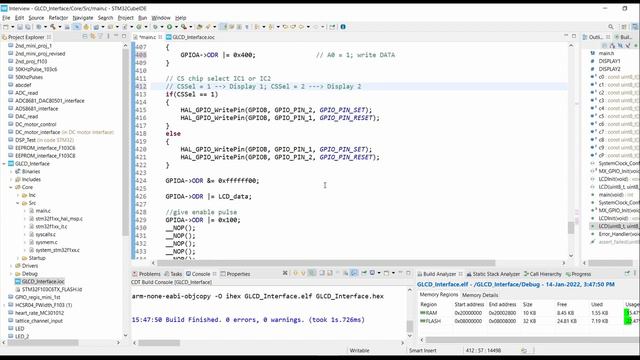Expand the Includes folder
Image resolution: width=640 pixels, height=360 pixels.
click(11, 179)
